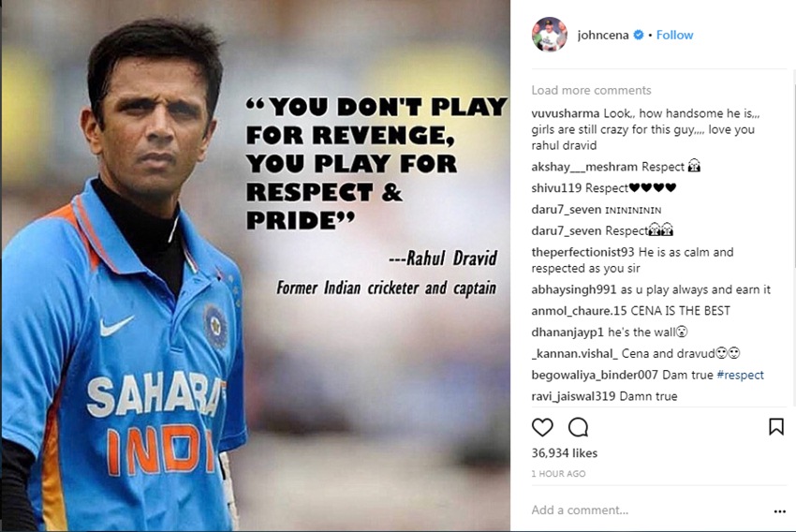This screenshot has height=532, width=796.
Task: Open the #respect hashtag link
Action: pyautogui.click(x=740, y=376)
